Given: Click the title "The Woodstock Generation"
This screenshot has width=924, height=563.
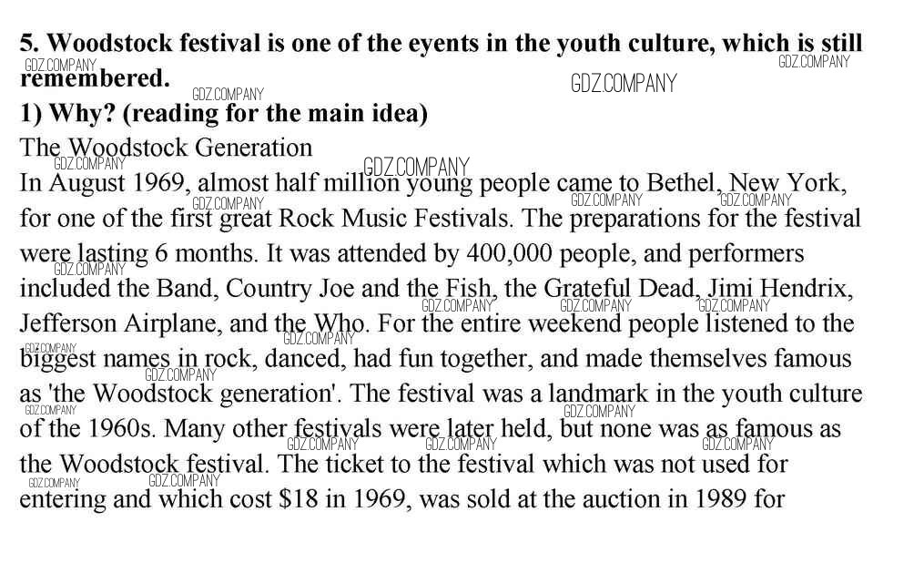Looking at the screenshot, I should click(166, 148).
